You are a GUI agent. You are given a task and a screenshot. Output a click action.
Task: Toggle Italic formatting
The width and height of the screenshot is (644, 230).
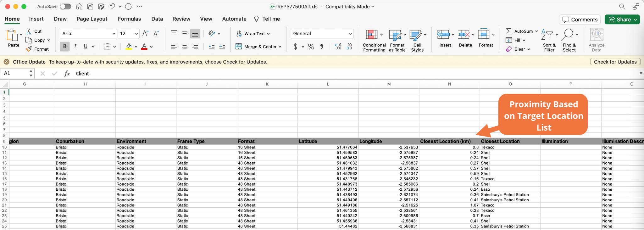75,47
